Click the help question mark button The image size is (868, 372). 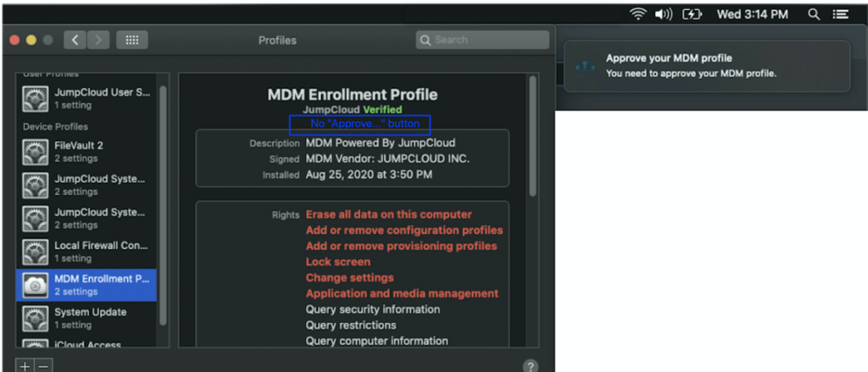(x=531, y=366)
